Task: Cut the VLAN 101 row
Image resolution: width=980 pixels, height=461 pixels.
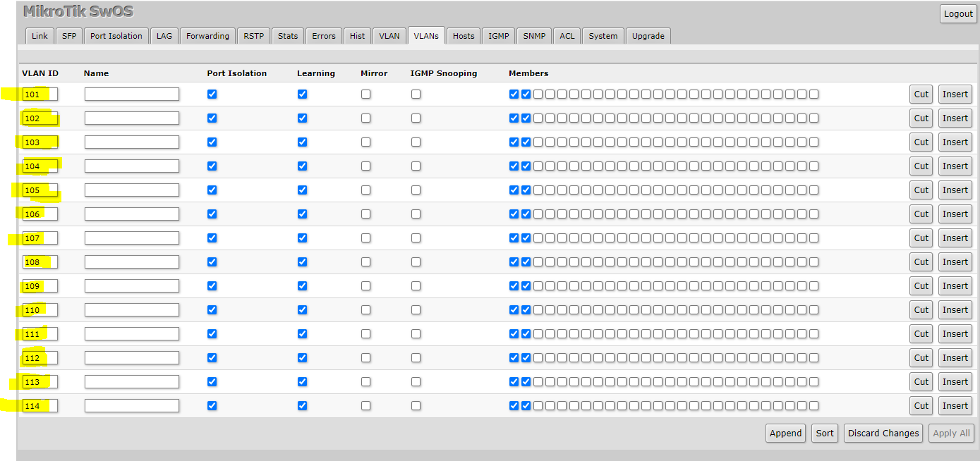Action: (921, 94)
